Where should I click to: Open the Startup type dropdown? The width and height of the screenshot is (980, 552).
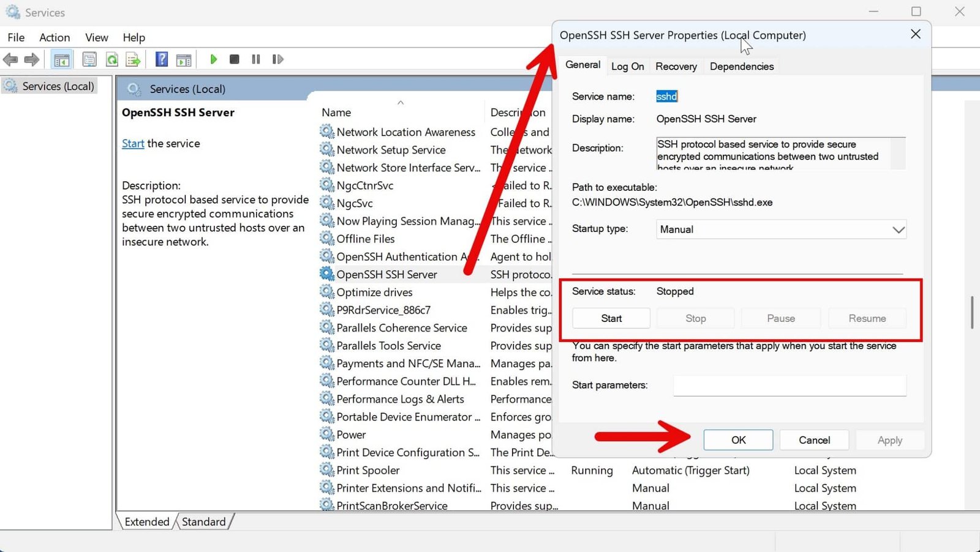pyautogui.click(x=899, y=229)
